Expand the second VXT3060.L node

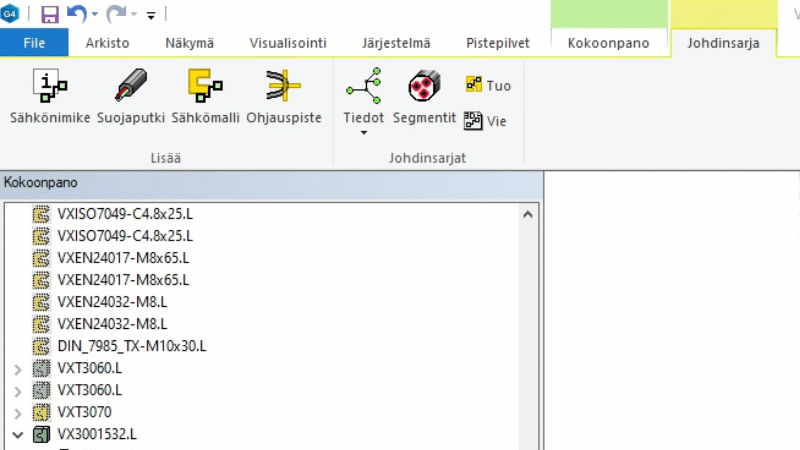(18, 391)
